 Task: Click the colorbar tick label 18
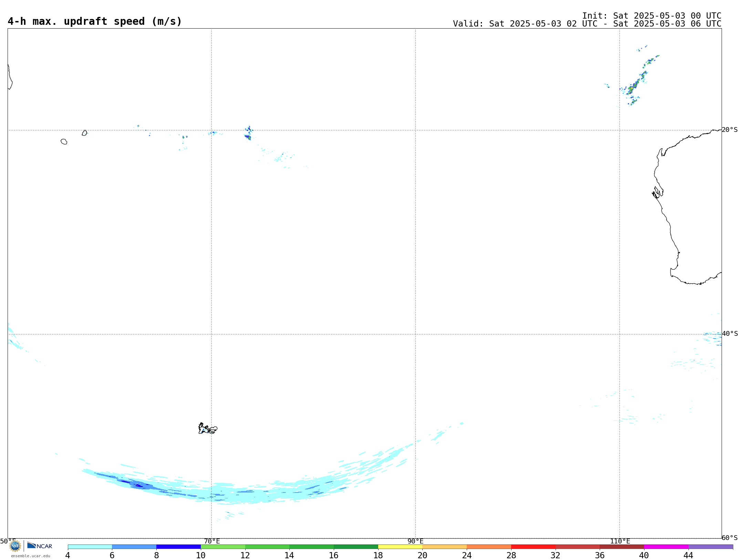(378, 555)
